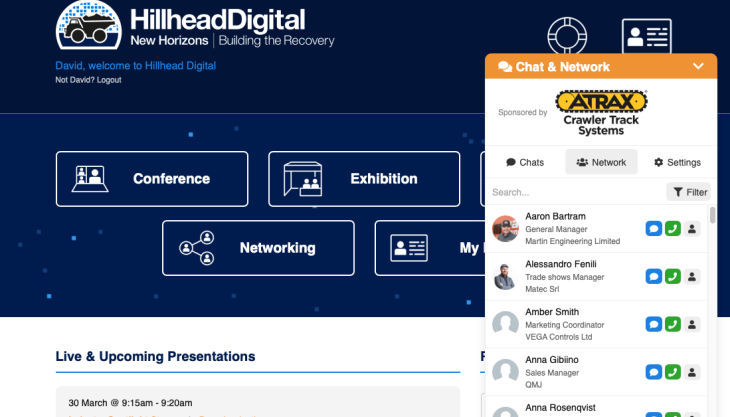The width and height of the screenshot is (730, 417).
Task: Start chat with Aaron Bartram
Action: click(x=654, y=229)
